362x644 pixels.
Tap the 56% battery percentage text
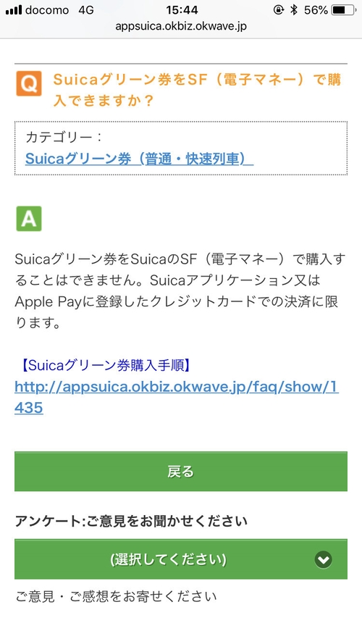pos(315,10)
